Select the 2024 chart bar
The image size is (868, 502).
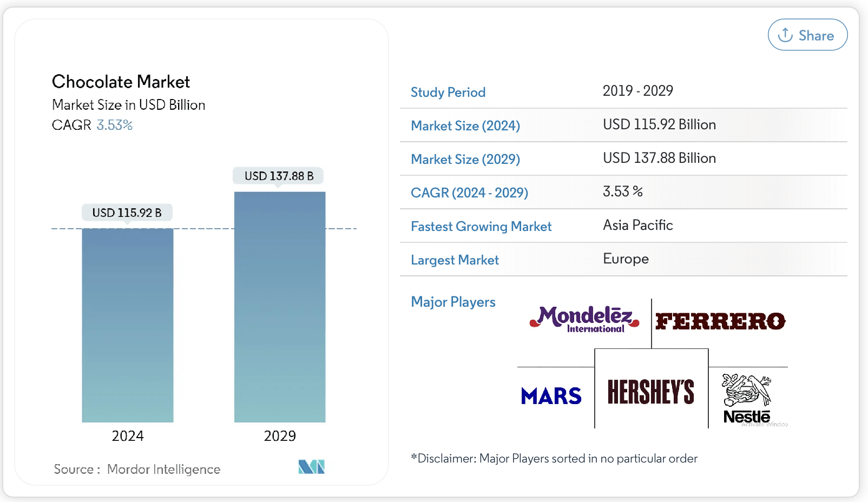pyautogui.click(x=127, y=325)
